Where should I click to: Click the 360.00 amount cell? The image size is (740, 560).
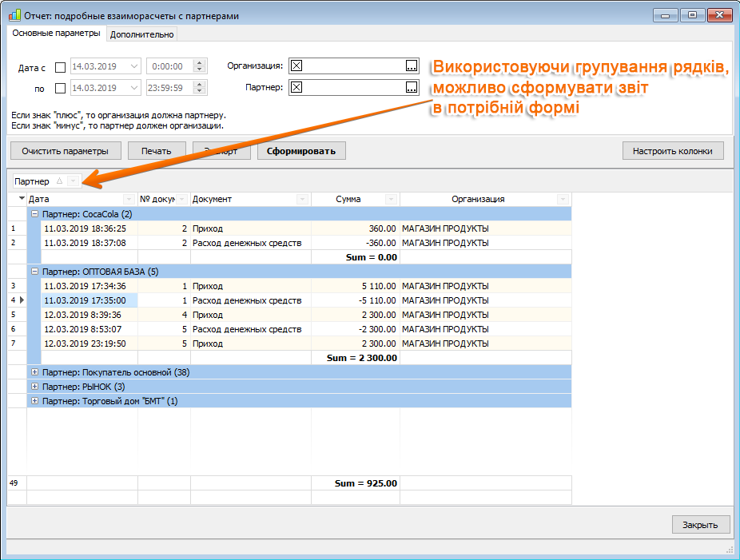(x=356, y=228)
